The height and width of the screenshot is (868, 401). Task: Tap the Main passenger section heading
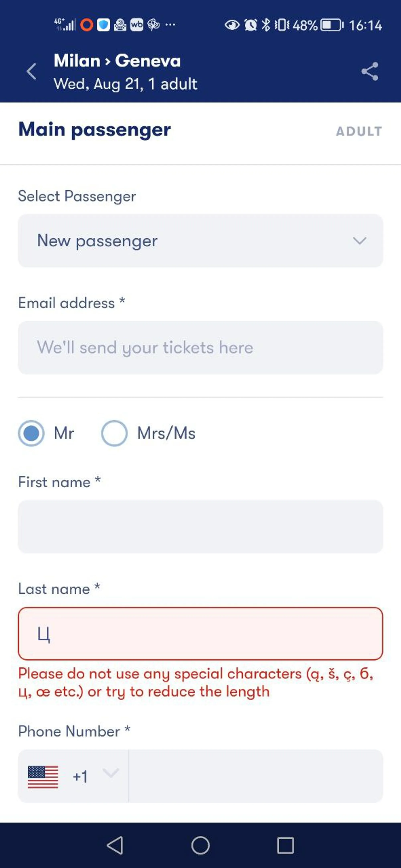click(95, 130)
